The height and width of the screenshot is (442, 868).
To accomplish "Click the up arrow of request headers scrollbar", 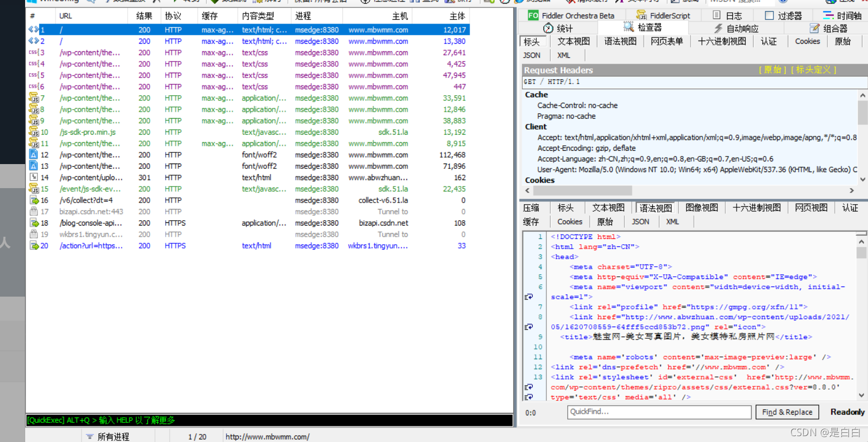I will coord(863,95).
